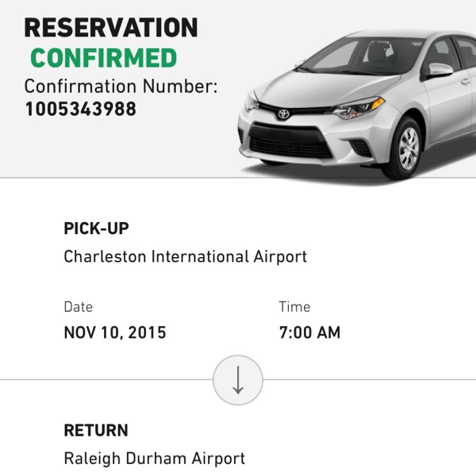The image size is (476, 476).
Task: Select pick-up date NOV 10, 2015
Action: [x=115, y=332]
